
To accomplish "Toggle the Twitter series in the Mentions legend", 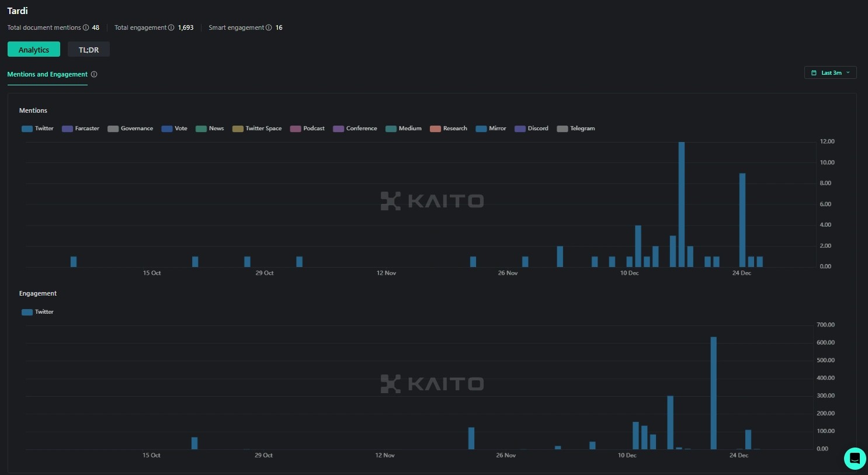I will tap(37, 129).
